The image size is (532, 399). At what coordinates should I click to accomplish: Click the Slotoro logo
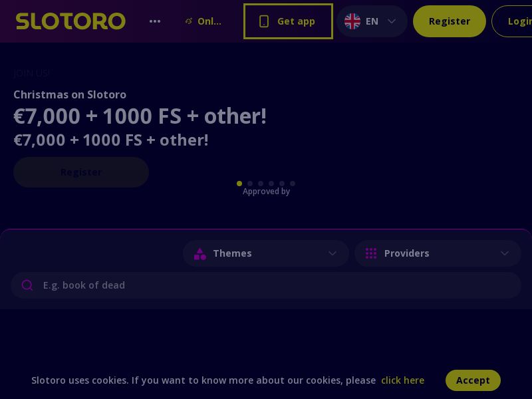click(x=70, y=21)
